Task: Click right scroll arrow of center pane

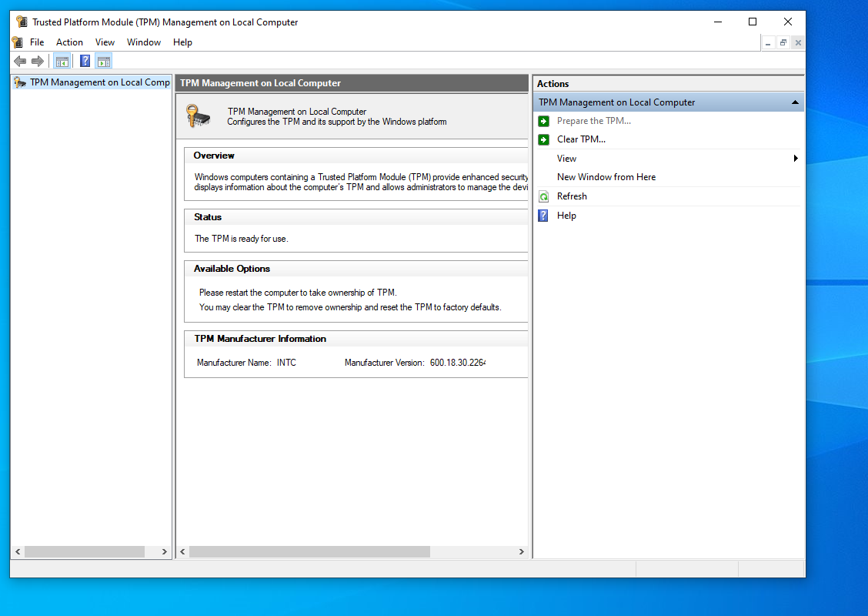Action: pyautogui.click(x=521, y=552)
